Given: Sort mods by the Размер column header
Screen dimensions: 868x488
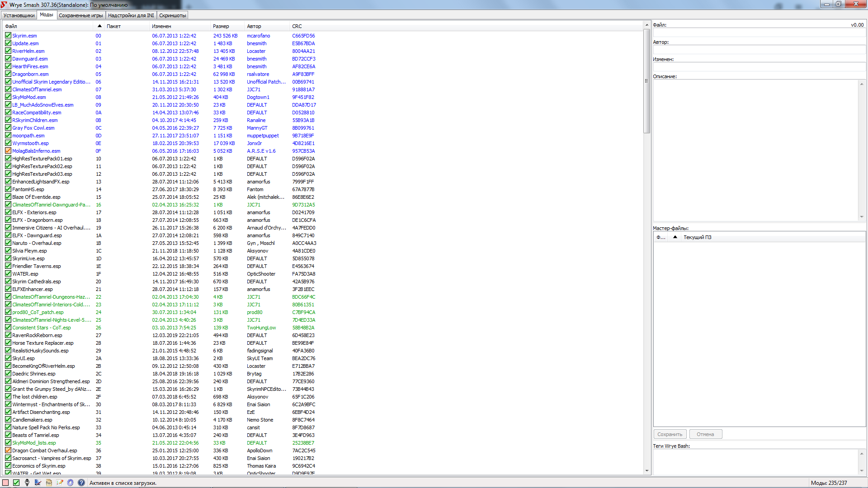Looking at the screenshot, I should click(221, 26).
